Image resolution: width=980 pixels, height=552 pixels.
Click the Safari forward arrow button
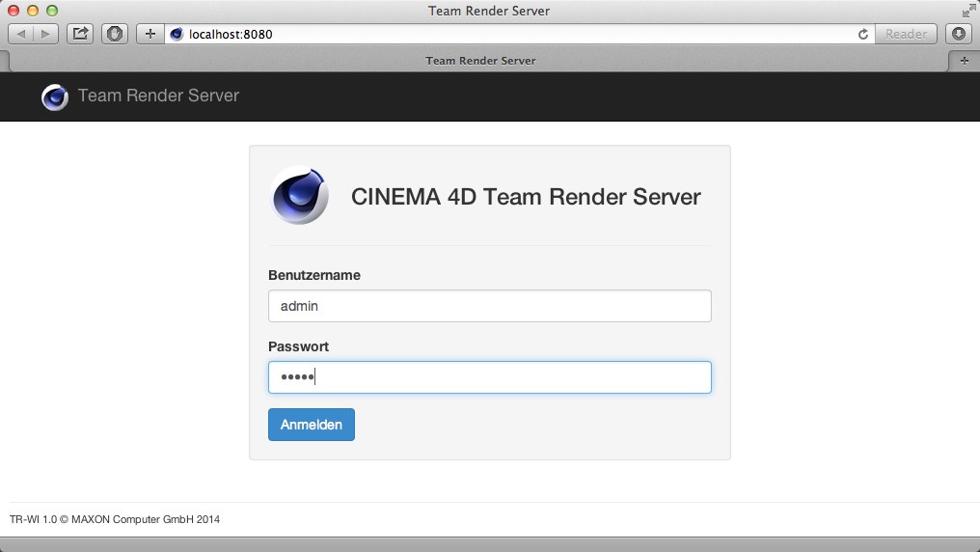(x=45, y=34)
